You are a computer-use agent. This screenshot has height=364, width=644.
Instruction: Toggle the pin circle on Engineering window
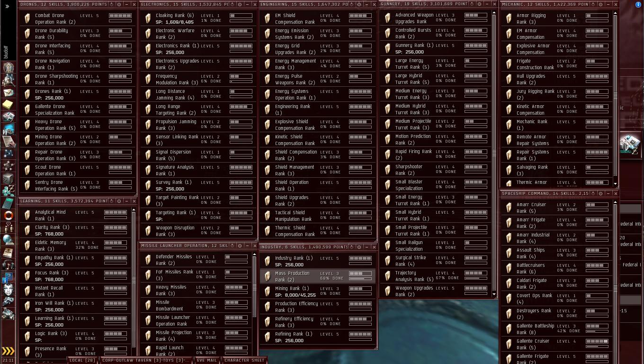pos(359,4)
